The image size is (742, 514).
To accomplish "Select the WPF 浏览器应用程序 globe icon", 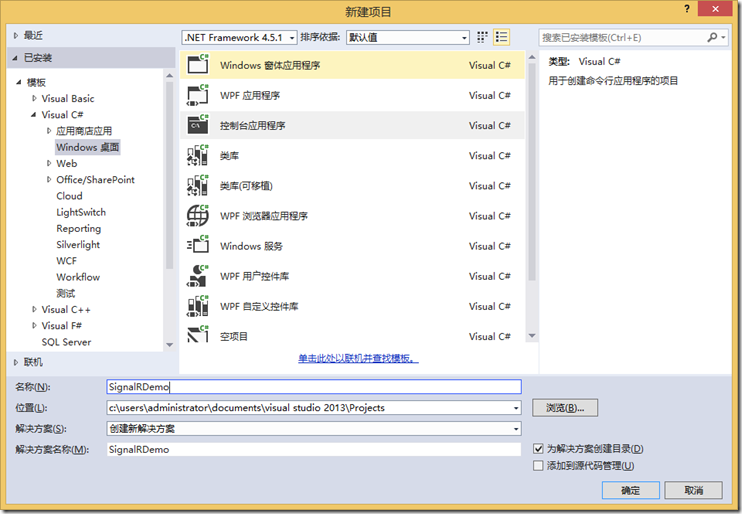I will pyautogui.click(x=198, y=216).
